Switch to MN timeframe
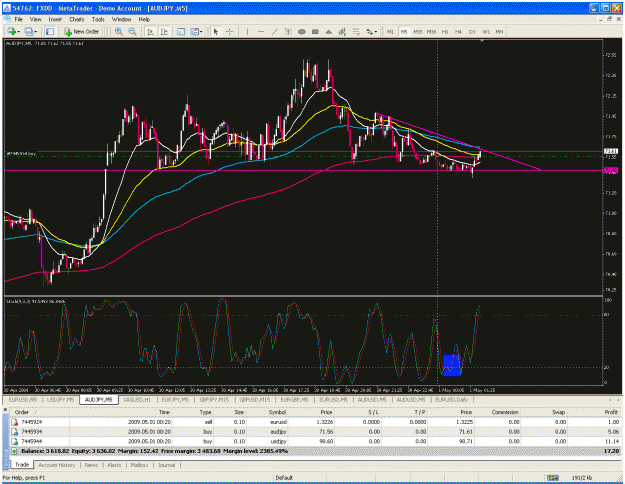This screenshot has height=484, width=625. (x=499, y=31)
